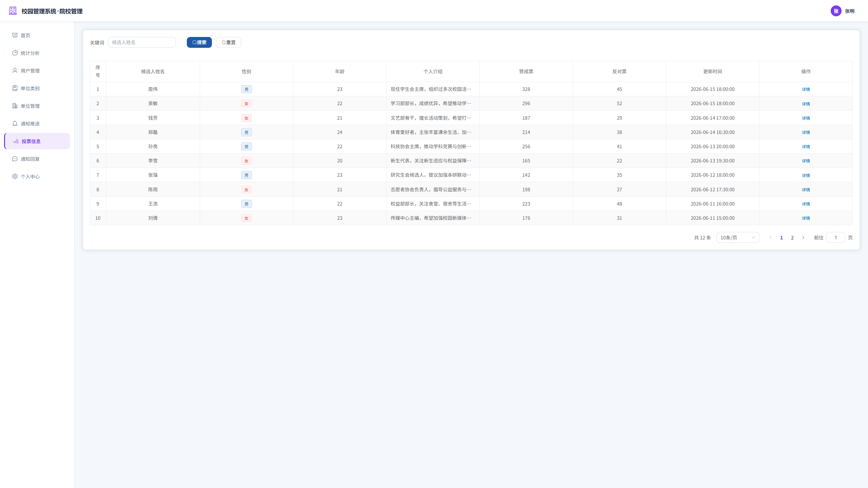Click the 搜索 button
The width and height of the screenshot is (868, 488).
coord(199,42)
